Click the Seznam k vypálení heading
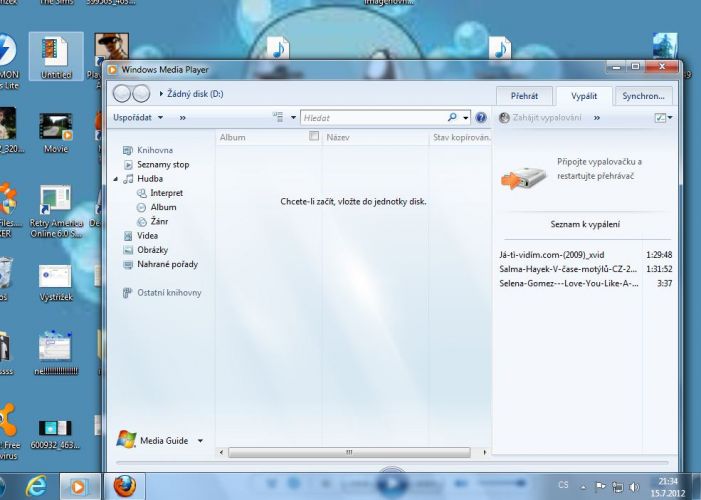701x500 pixels. click(585, 225)
